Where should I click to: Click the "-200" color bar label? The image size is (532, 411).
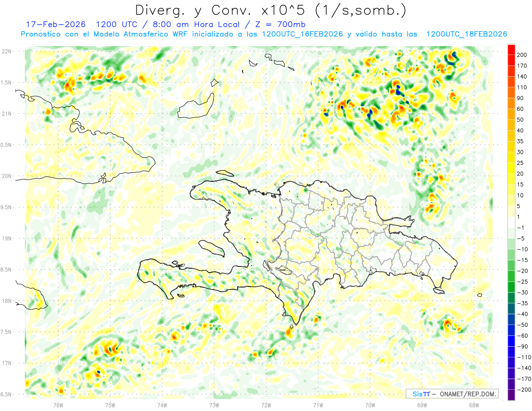523,390
